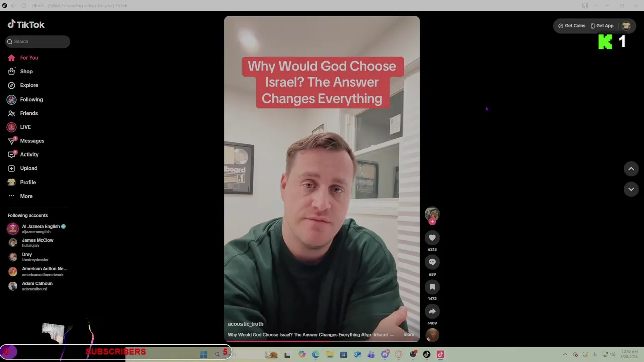Open American Action Network account

37,271
